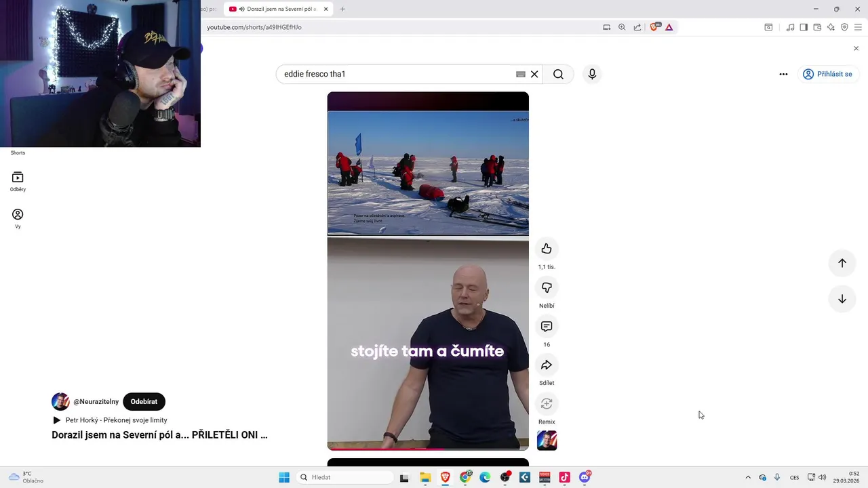Open clock showing 0:52 and date
The width and height of the screenshot is (868, 488).
pyautogui.click(x=846, y=477)
